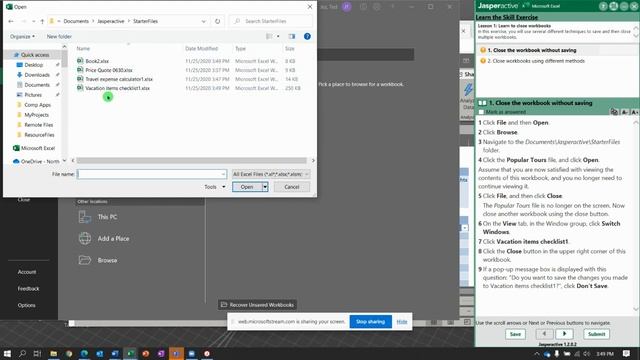Viewport: 640px width, 360px height.
Task: Click Jasperactive in the address breadcrumb
Action: tap(111, 21)
